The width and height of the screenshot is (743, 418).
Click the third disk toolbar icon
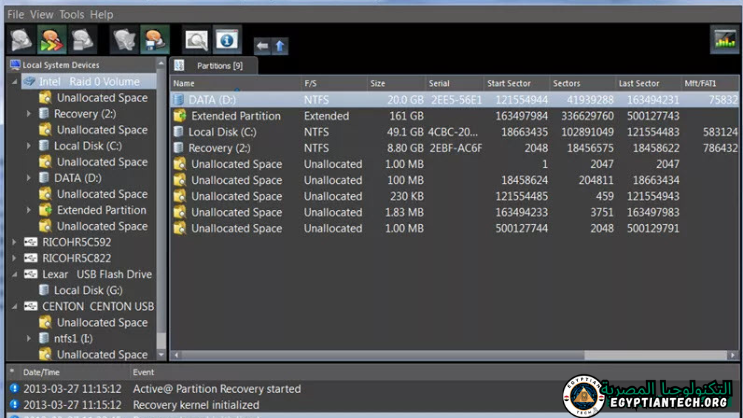pos(83,40)
